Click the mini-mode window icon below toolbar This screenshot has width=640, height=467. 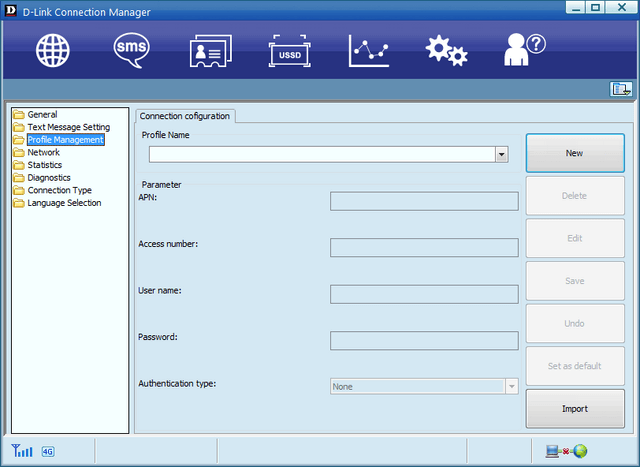click(621, 89)
